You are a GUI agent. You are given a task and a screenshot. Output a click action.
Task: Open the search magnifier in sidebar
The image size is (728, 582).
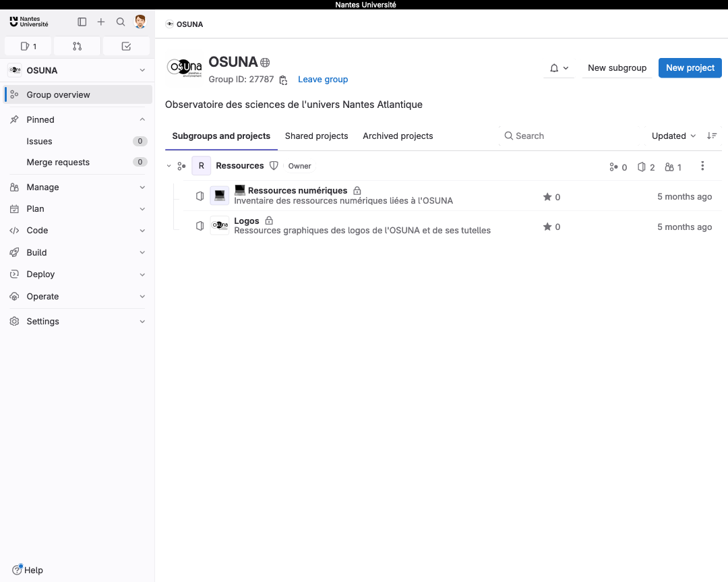pyautogui.click(x=121, y=22)
